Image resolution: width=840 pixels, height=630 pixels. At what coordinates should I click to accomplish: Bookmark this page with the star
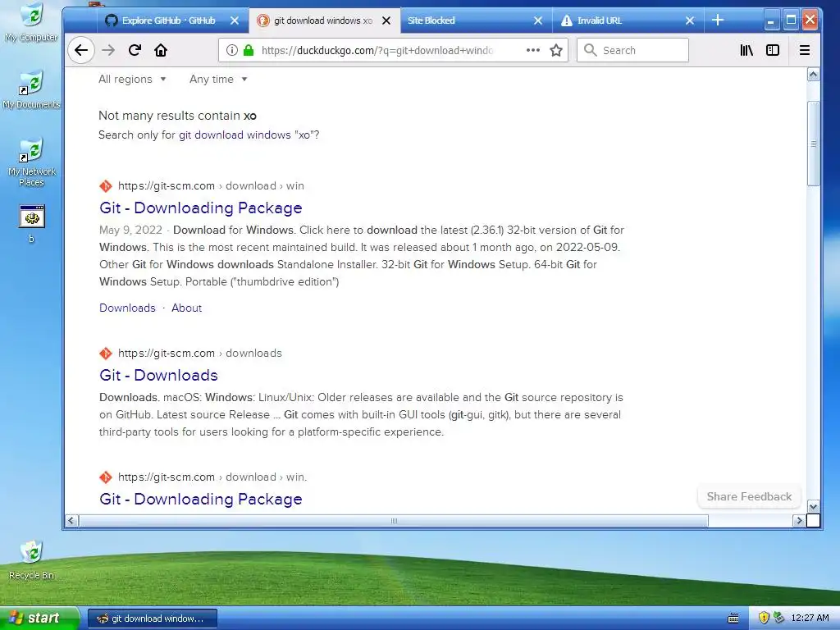pyautogui.click(x=556, y=50)
